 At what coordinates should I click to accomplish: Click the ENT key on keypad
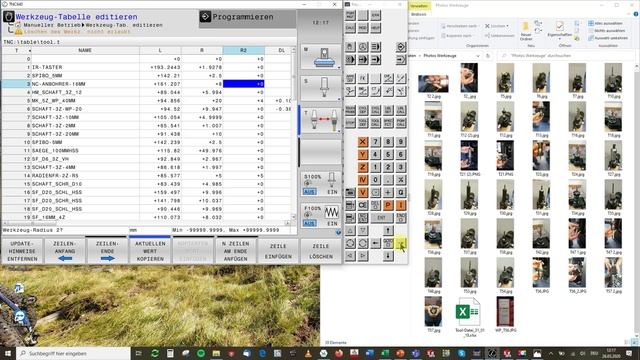(381, 218)
